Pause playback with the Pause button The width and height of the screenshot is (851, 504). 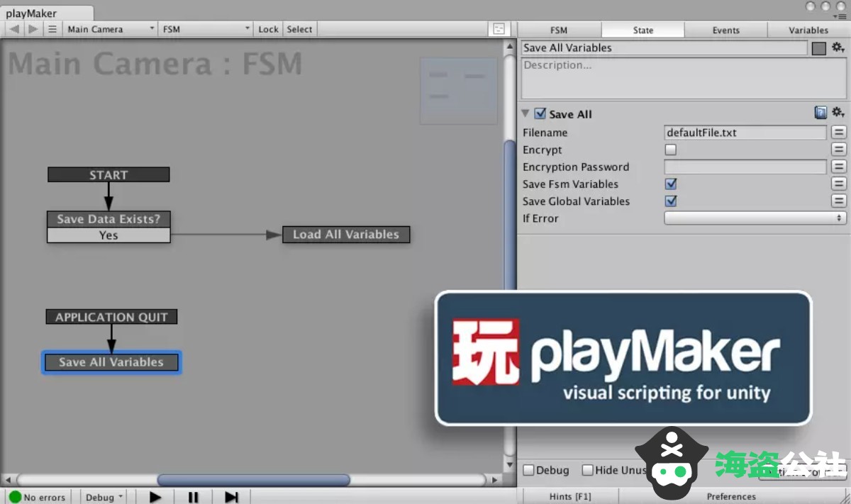193,497
